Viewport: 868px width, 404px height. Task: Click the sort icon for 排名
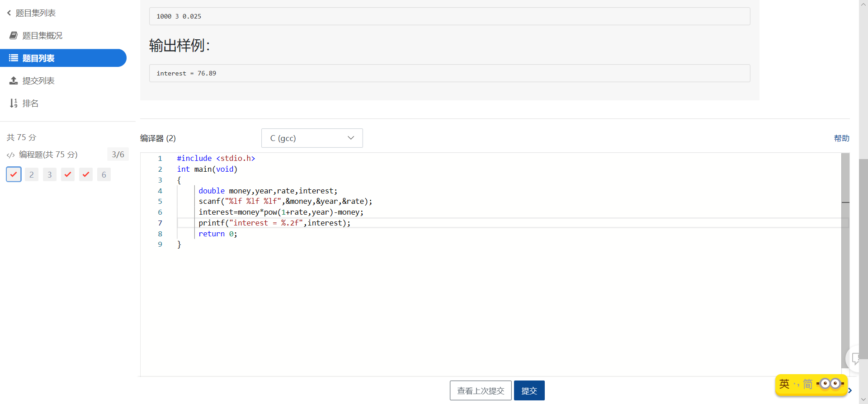pyautogui.click(x=14, y=103)
